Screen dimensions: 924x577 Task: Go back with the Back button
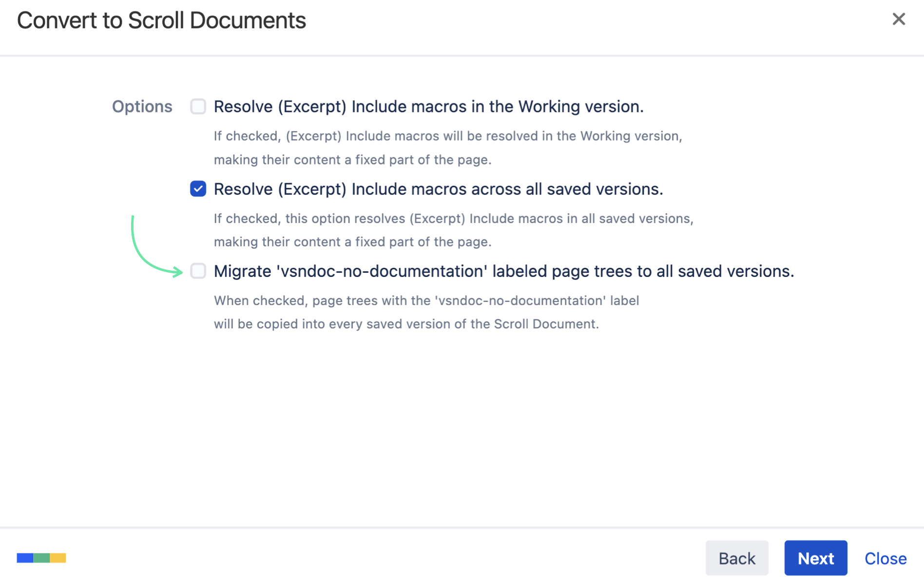(x=736, y=558)
